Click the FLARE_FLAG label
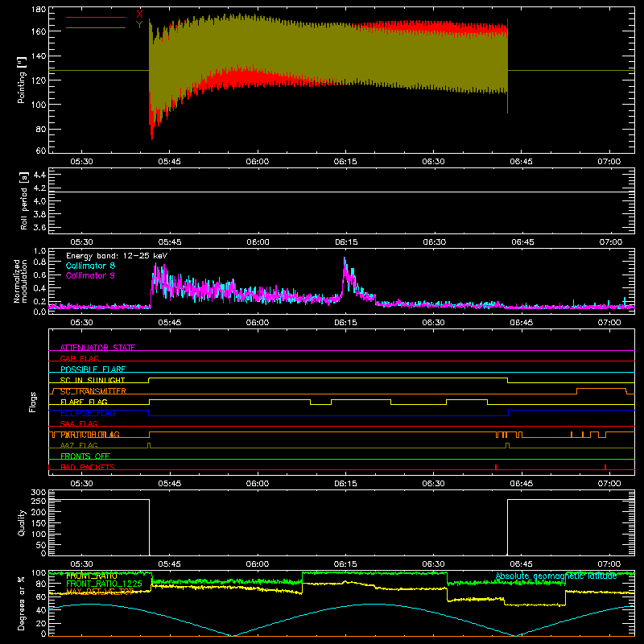644x644 pixels. point(84,402)
